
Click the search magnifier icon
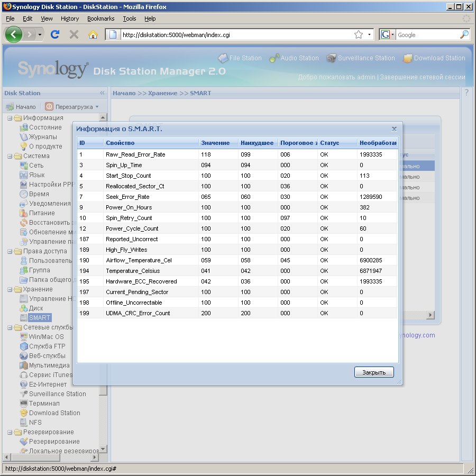(464, 34)
